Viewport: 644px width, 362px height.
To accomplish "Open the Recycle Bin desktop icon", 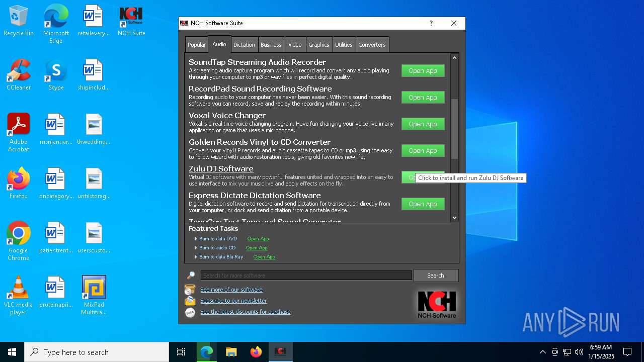I will [19, 21].
